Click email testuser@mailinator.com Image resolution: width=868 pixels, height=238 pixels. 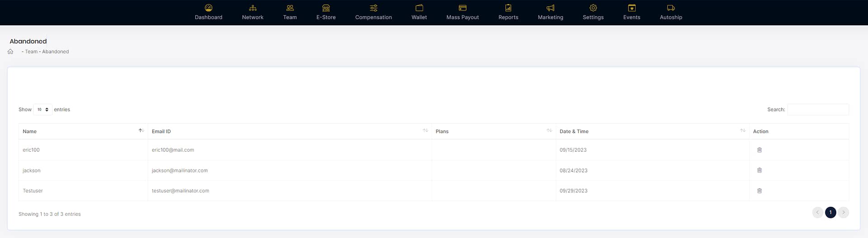pyautogui.click(x=180, y=191)
